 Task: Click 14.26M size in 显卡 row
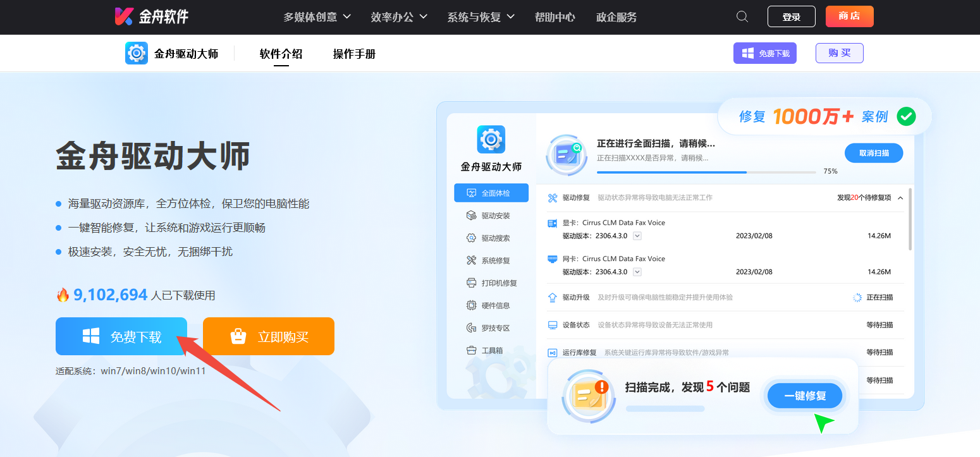pyautogui.click(x=879, y=236)
